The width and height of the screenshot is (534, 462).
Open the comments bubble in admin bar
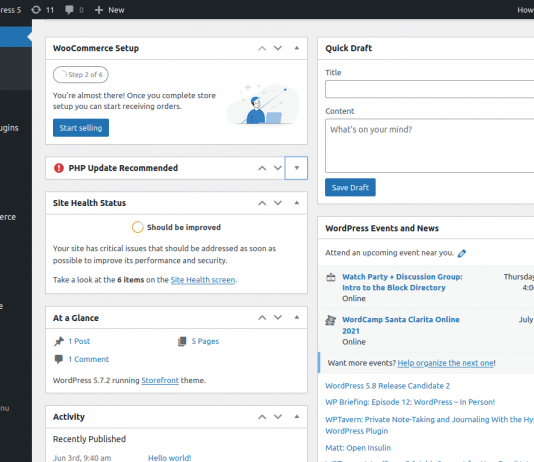(74, 10)
